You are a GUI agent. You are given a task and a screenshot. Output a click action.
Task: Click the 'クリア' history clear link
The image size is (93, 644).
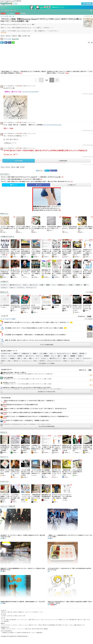point(87,292)
